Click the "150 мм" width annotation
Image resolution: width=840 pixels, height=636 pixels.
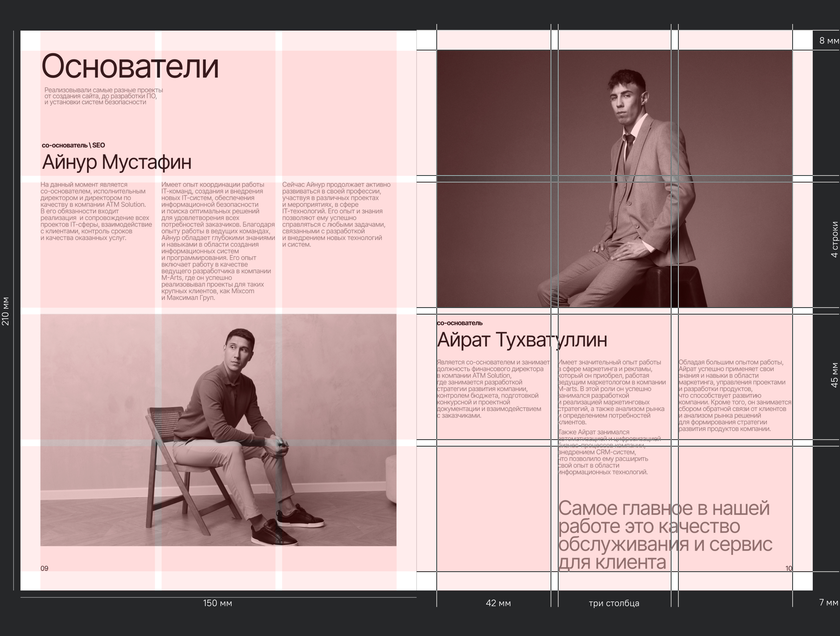[x=217, y=603]
